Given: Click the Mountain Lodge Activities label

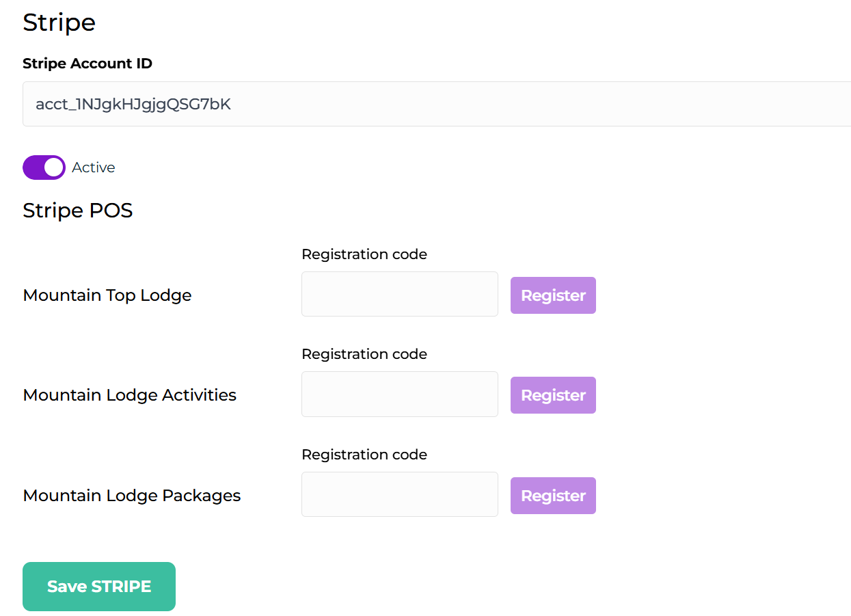Looking at the screenshot, I should tap(130, 395).
